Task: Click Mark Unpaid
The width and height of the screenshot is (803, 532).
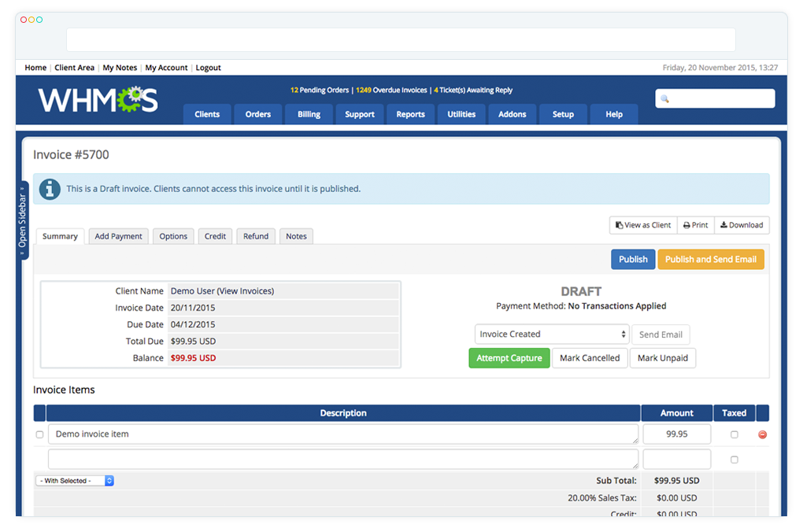Action: [x=663, y=358]
